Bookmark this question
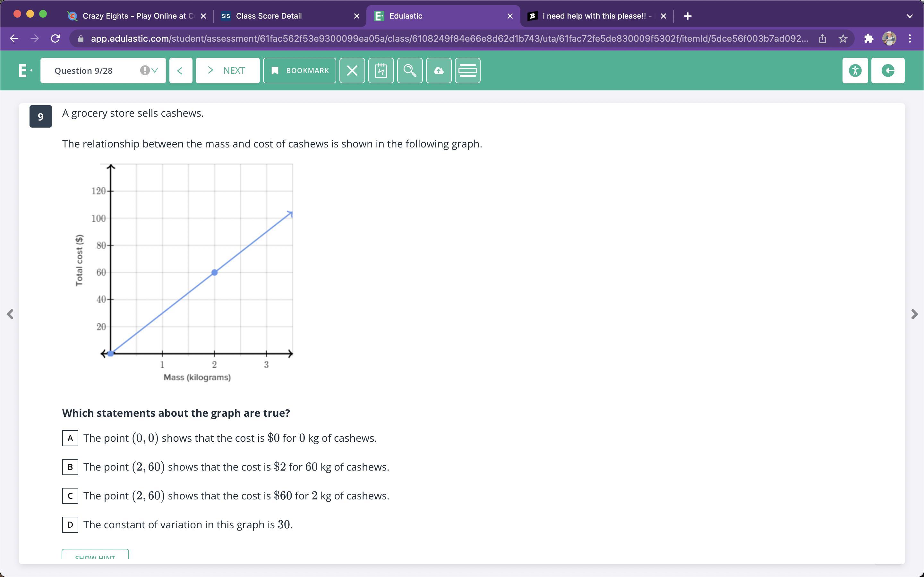The image size is (924, 577). point(299,71)
